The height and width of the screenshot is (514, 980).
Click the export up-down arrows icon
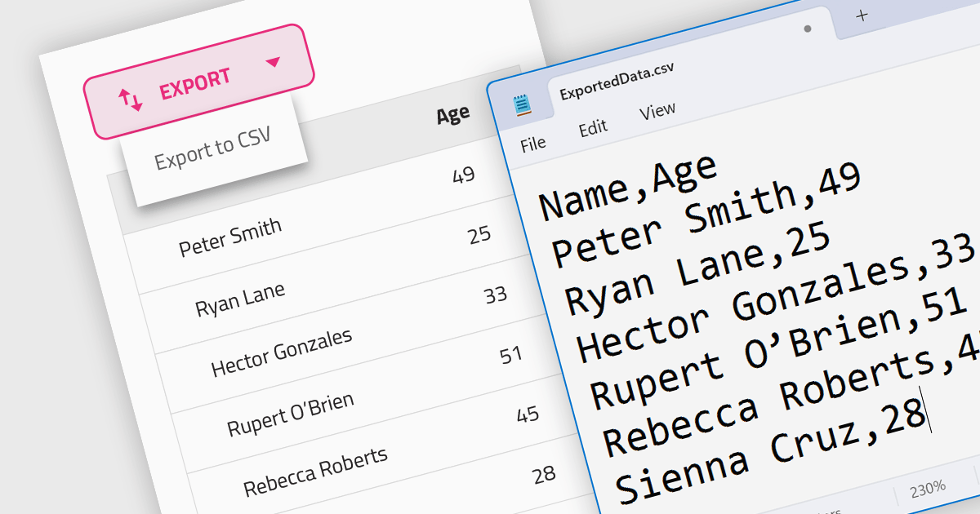click(x=130, y=100)
